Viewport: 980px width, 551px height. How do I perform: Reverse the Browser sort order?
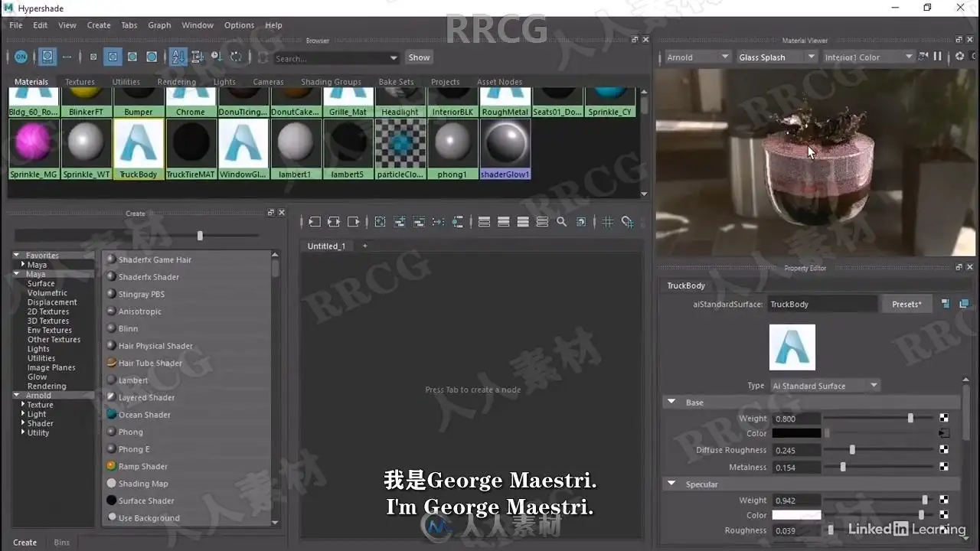[236, 57]
